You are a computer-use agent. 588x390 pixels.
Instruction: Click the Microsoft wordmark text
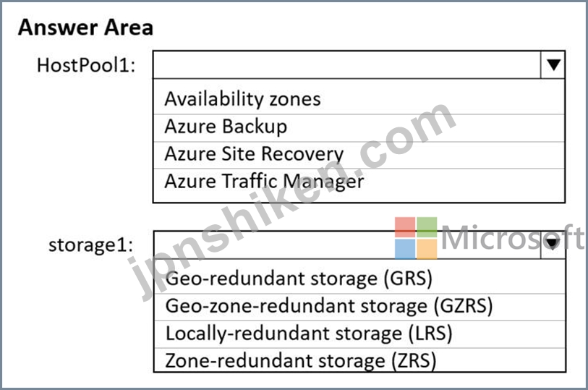coord(512,237)
